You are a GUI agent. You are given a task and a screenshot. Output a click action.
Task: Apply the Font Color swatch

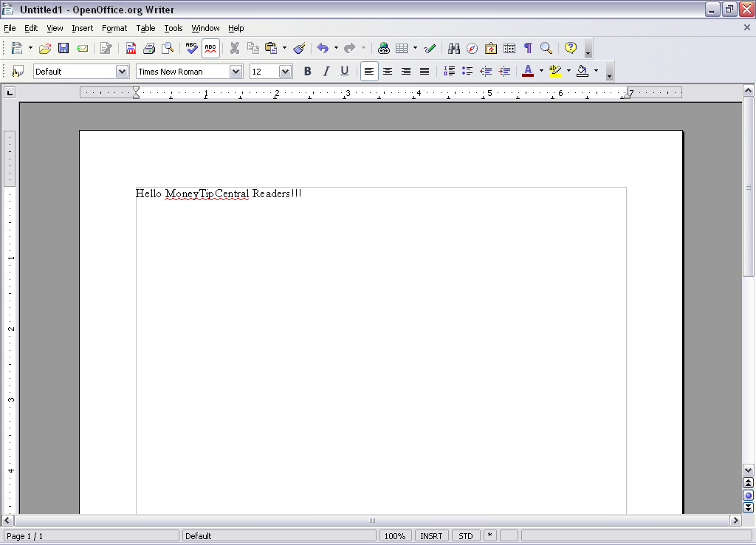(x=529, y=72)
